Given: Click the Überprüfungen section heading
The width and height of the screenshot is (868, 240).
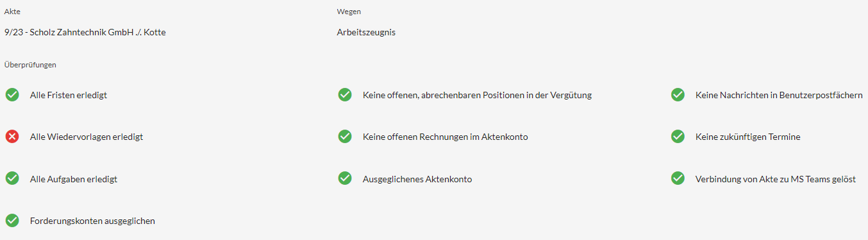Looking at the screenshot, I should 30,65.
